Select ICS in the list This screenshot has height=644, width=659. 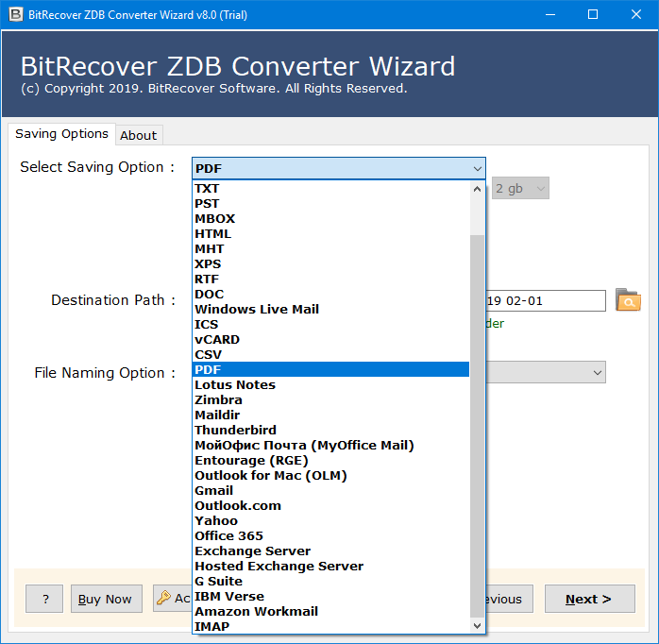[330, 325]
